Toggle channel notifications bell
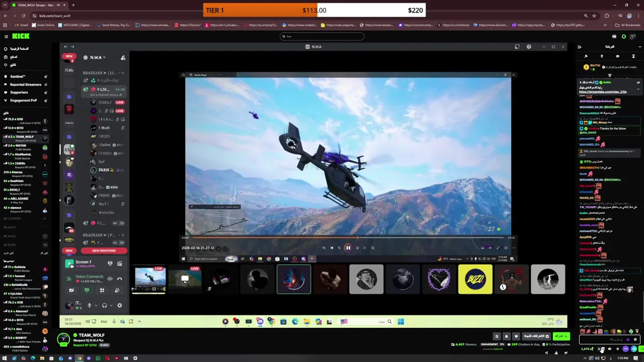The height and width of the screenshot is (362, 644). pos(506,336)
